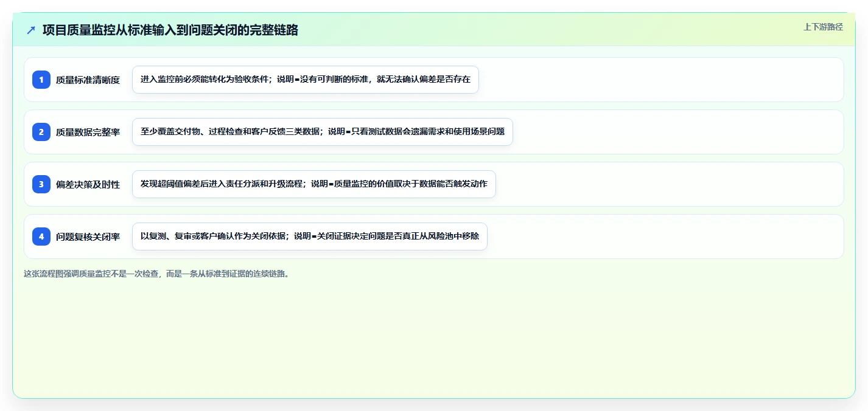Open the description box 至少覆盖交付物、过程检查和客户反馈三类数据
The width and height of the screenshot is (868, 411).
pos(323,132)
